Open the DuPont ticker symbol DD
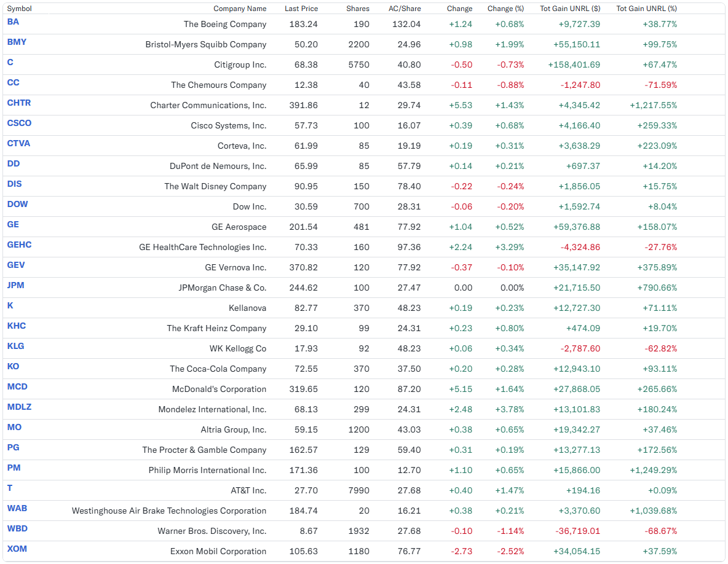This screenshot has width=728, height=564. [x=14, y=163]
